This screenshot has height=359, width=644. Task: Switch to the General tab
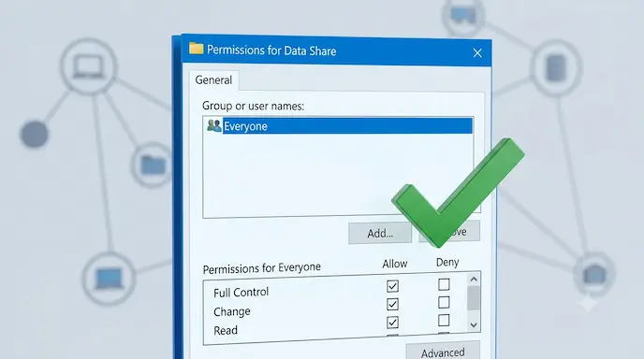point(213,80)
